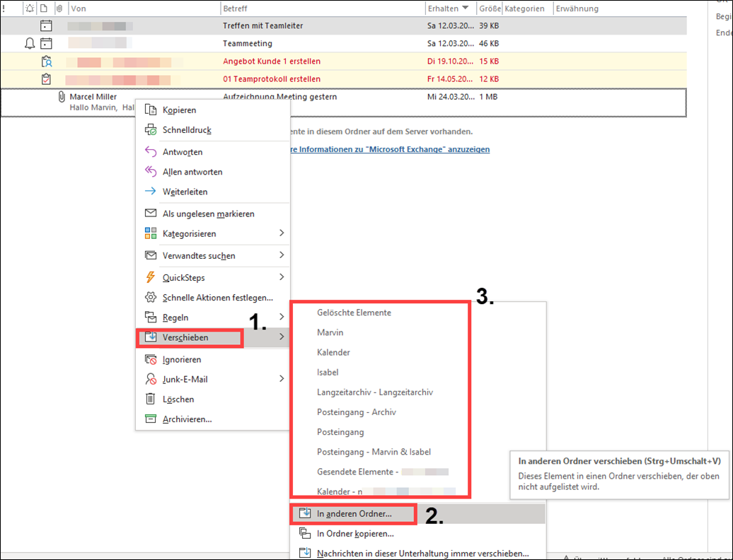Expand the Junk-E-Mail submenu arrow
The image size is (733, 560).
282,378
